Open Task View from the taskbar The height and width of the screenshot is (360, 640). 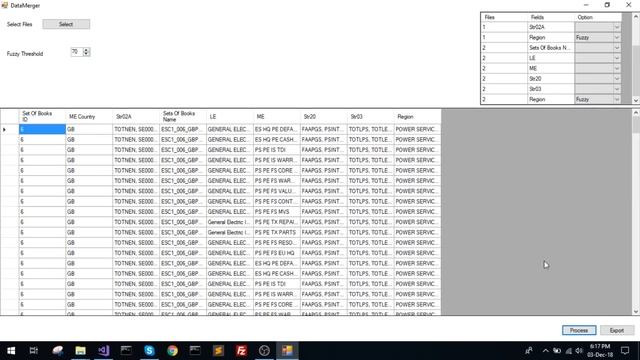pos(33,351)
